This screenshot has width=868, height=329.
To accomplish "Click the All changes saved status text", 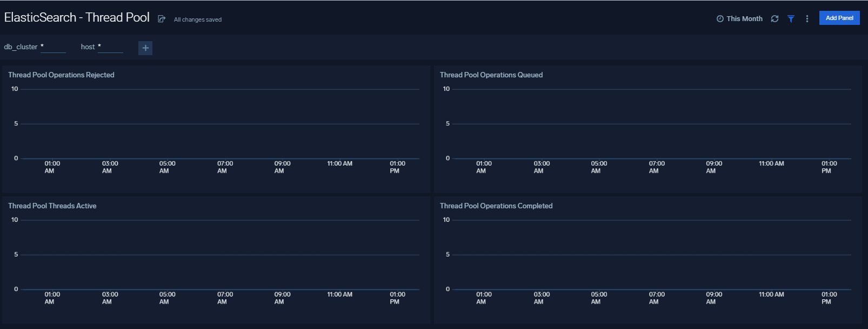I will pos(197,19).
